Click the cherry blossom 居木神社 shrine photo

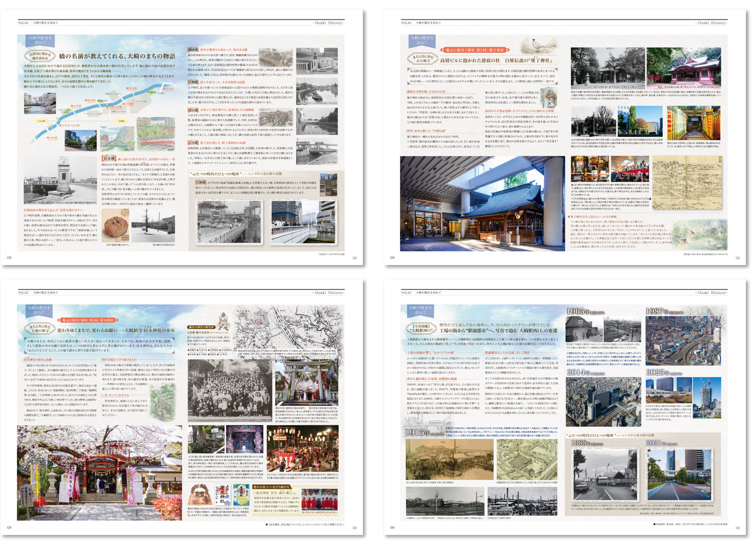(x=99, y=472)
